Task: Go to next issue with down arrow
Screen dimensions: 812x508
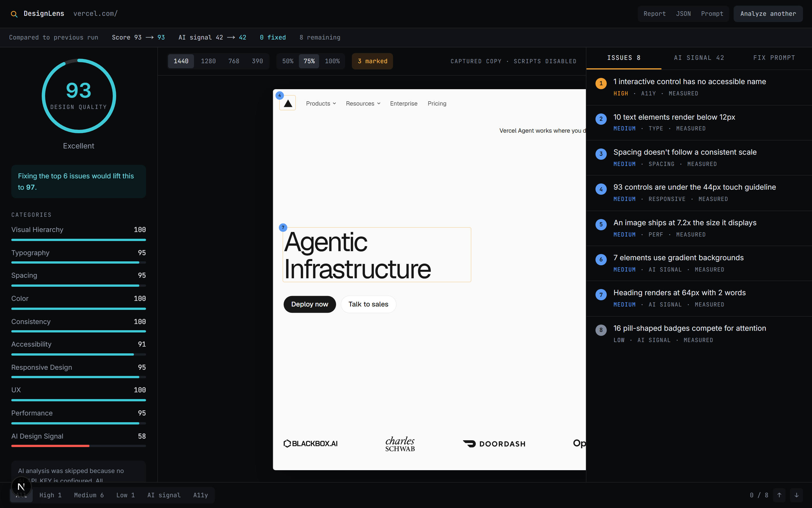Action: click(796, 495)
